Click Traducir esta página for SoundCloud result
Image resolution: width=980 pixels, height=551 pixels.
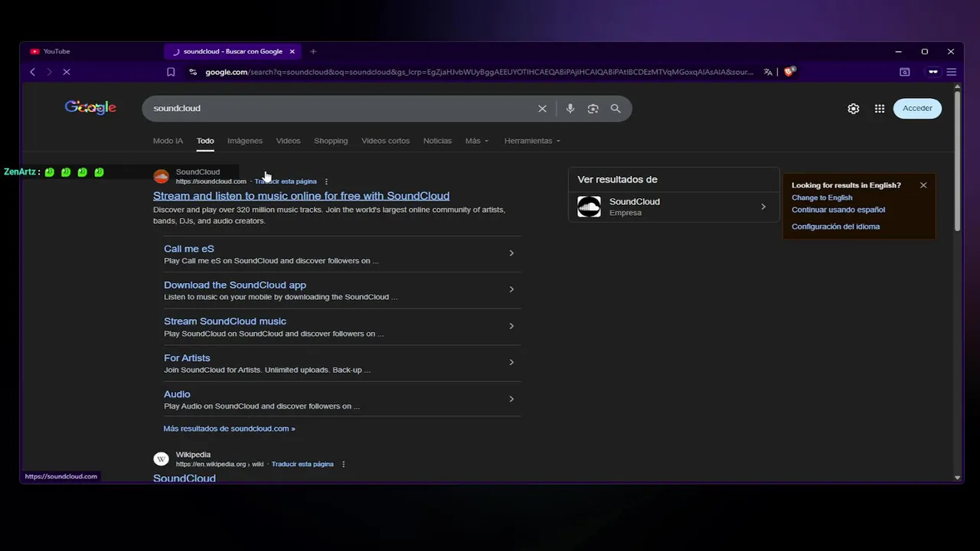[x=286, y=182]
